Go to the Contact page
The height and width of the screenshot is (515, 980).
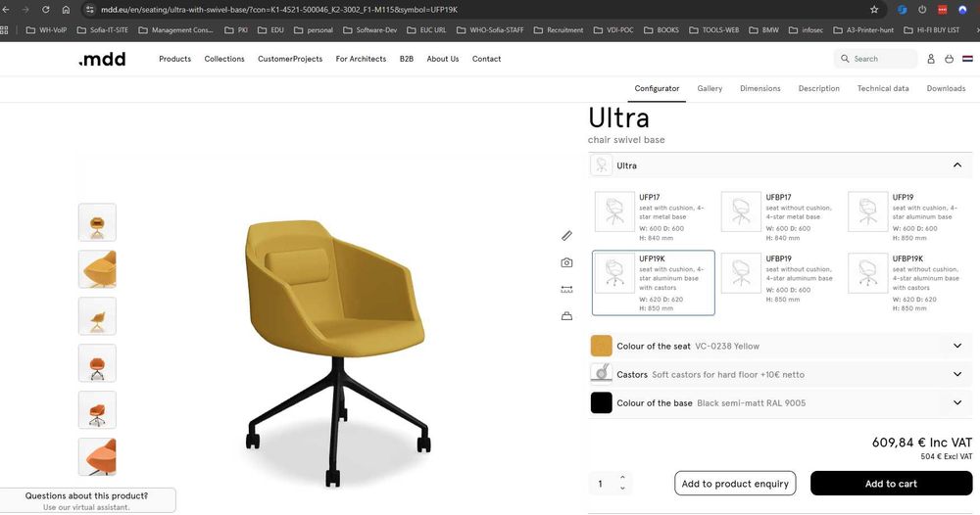pyautogui.click(x=486, y=59)
